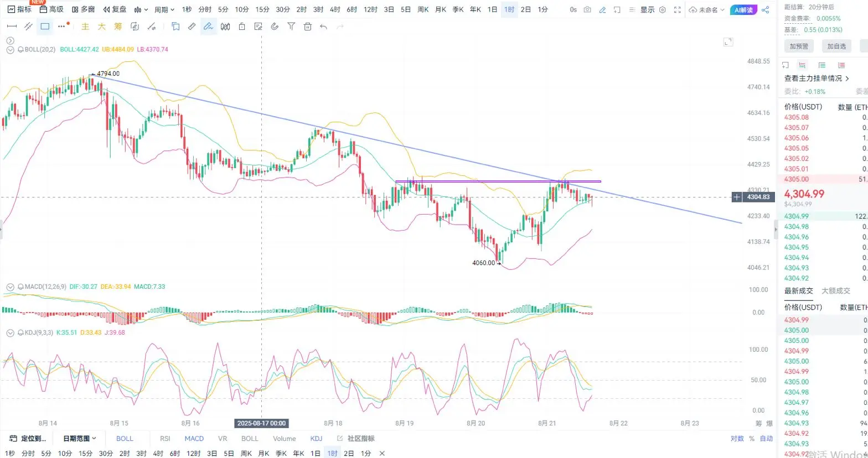Screen dimensions: 868x458
Task: Toggle the 主 main-force indicator
Action: (85, 26)
